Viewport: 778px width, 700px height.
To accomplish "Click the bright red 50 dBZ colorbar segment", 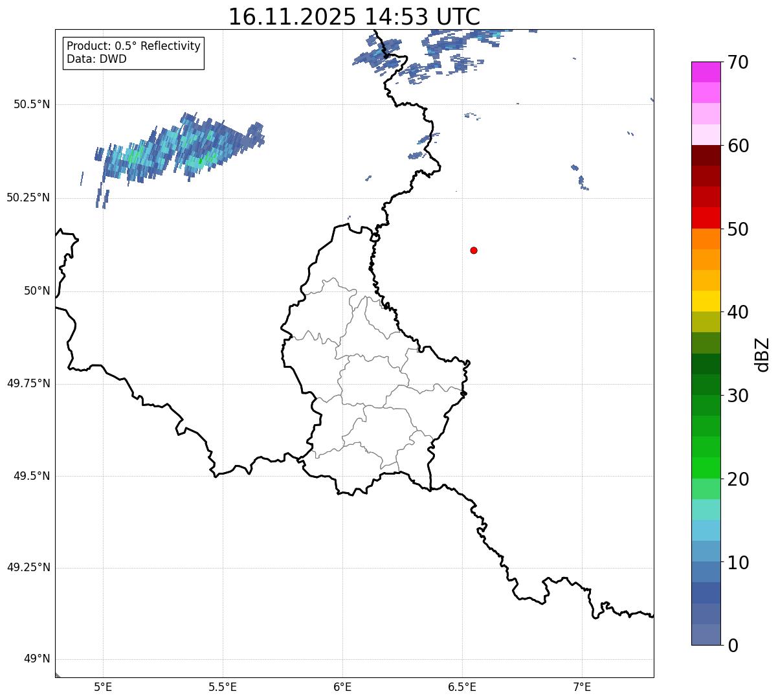I will [x=706, y=218].
